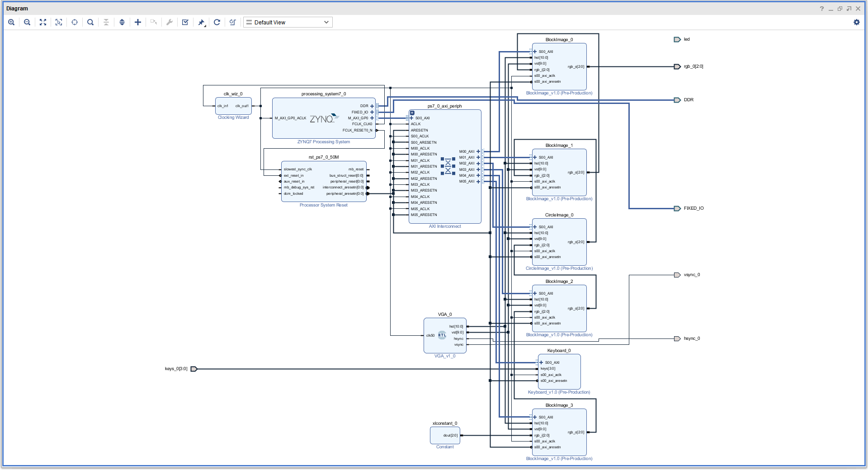Image resolution: width=868 pixels, height=470 pixels.
Task: Click the Add IP plus icon
Action: [x=138, y=22]
